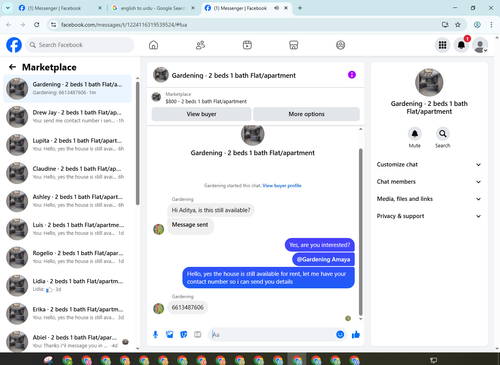Image resolution: width=500 pixels, height=365 pixels.
Task: Send a thumbs-up like
Action: tap(356, 334)
